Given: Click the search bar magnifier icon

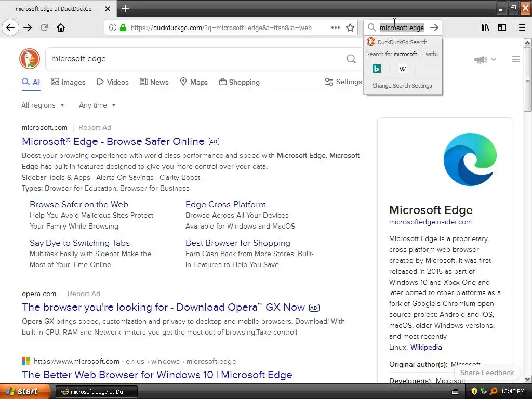Looking at the screenshot, I should (x=372, y=28).
